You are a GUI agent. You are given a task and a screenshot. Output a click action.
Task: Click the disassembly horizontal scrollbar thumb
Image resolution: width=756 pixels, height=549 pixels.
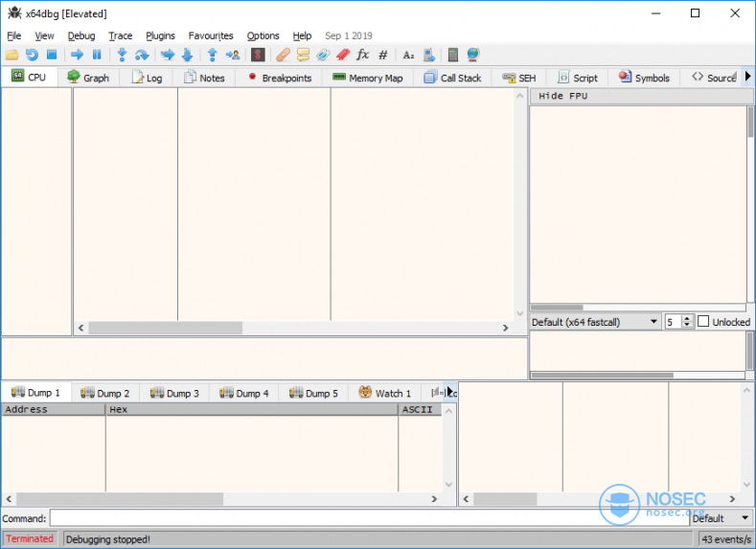(x=166, y=328)
